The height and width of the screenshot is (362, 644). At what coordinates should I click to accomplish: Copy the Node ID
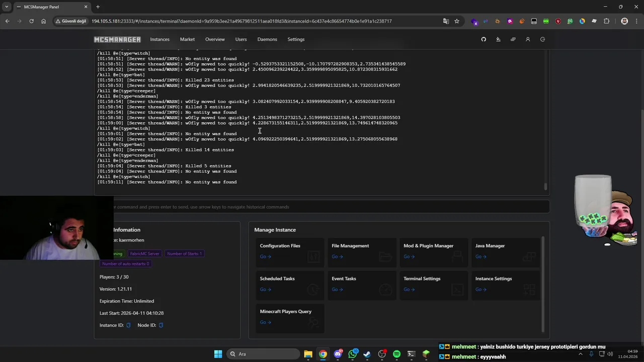(x=161, y=325)
